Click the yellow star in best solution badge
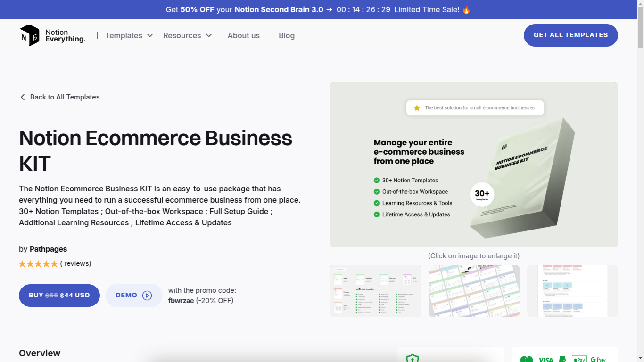Viewport: 644px width, 362px height. coord(417,108)
